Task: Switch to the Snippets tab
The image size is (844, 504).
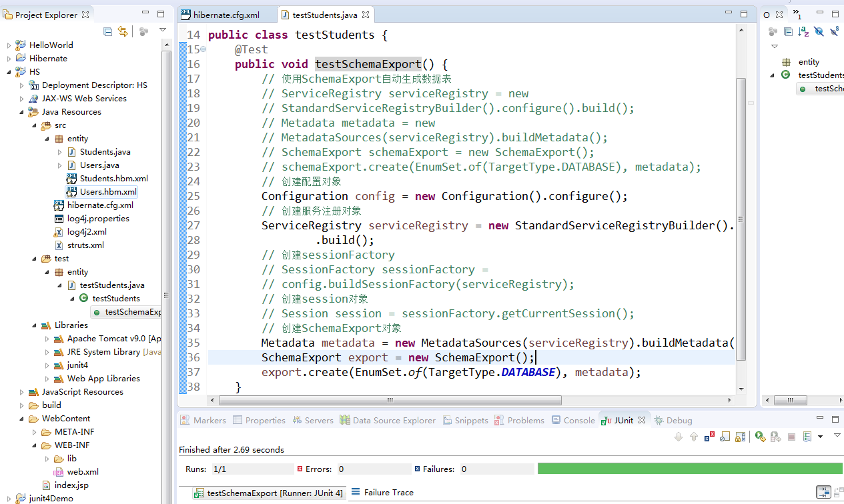Action: (465, 420)
